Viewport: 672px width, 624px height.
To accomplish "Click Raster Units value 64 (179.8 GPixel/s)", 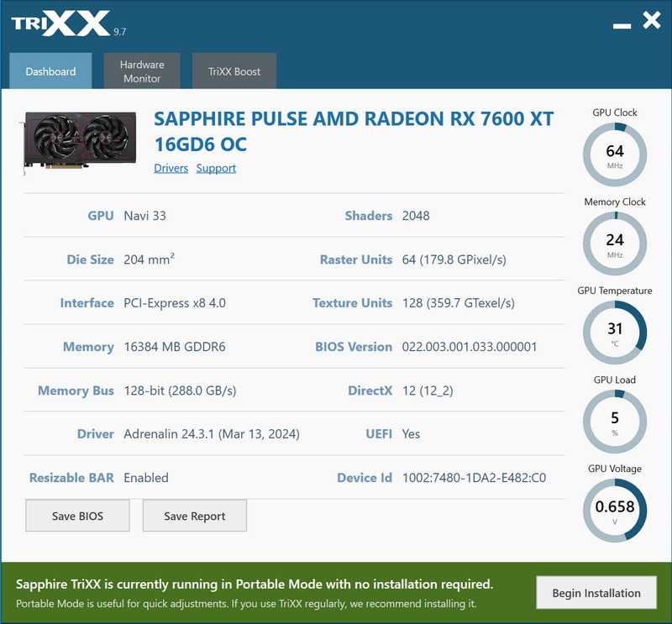I will [454, 260].
